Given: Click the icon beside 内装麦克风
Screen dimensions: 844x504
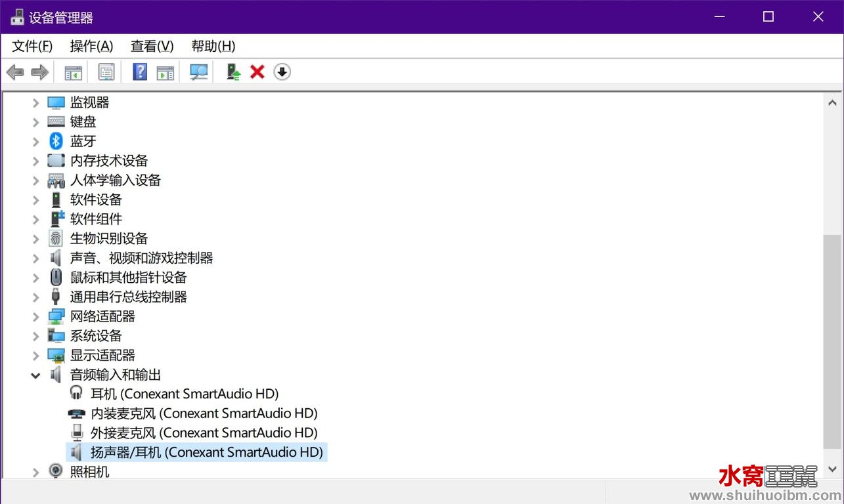Looking at the screenshot, I should tap(78, 413).
